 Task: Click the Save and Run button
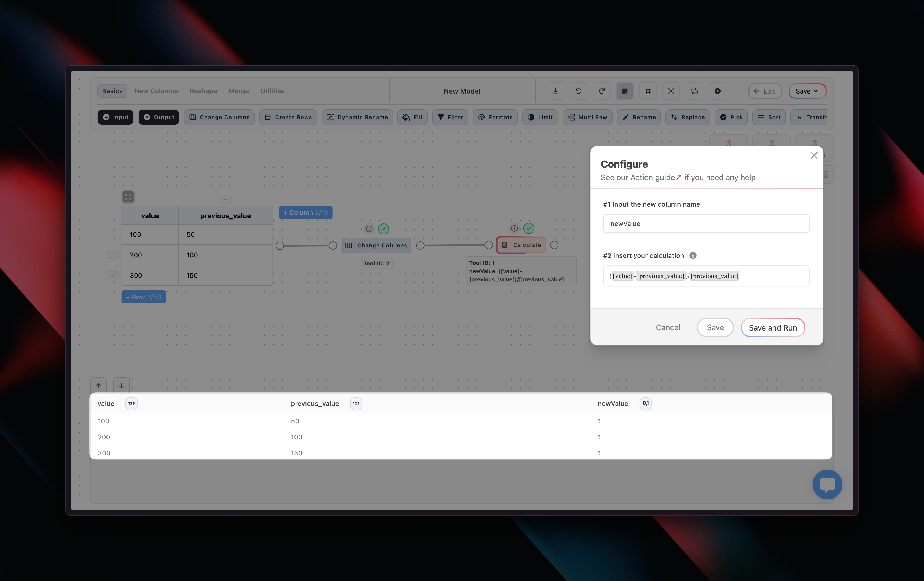(772, 327)
